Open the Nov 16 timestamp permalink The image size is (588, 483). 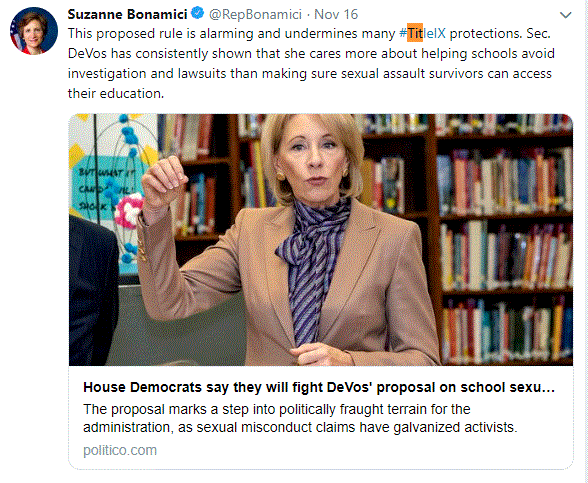[x=336, y=14]
